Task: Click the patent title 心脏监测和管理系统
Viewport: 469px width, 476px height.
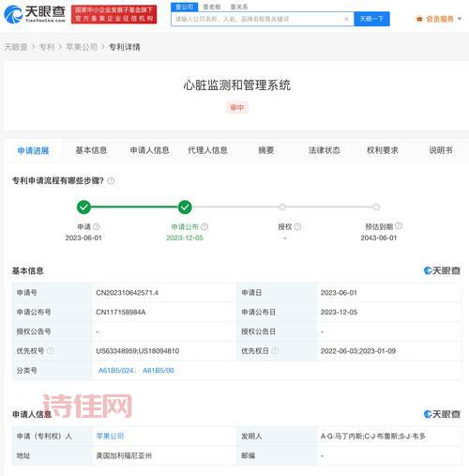Action: (237, 85)
